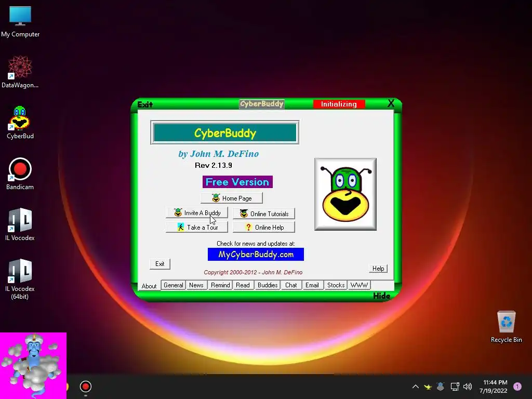Click the gray Exit button in About panel
Image resolution: width=532 pixels, height=399 pixels.
[x=160, y=264]
